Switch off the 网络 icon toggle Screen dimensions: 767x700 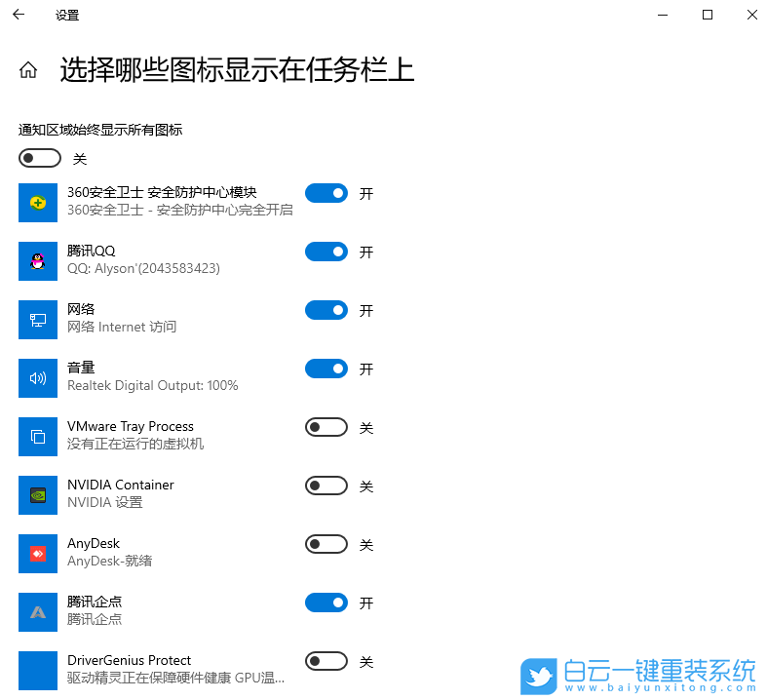[x=326, y=310]
